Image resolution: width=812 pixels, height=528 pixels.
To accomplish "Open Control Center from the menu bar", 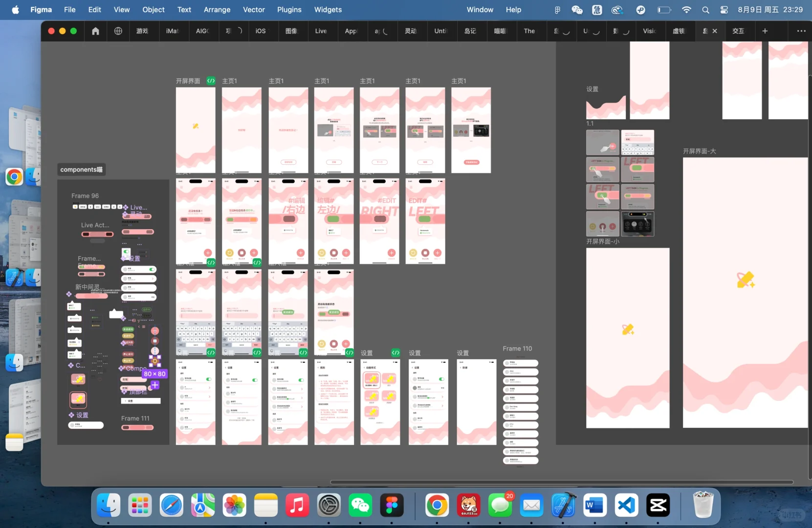I will pos(724,10).
